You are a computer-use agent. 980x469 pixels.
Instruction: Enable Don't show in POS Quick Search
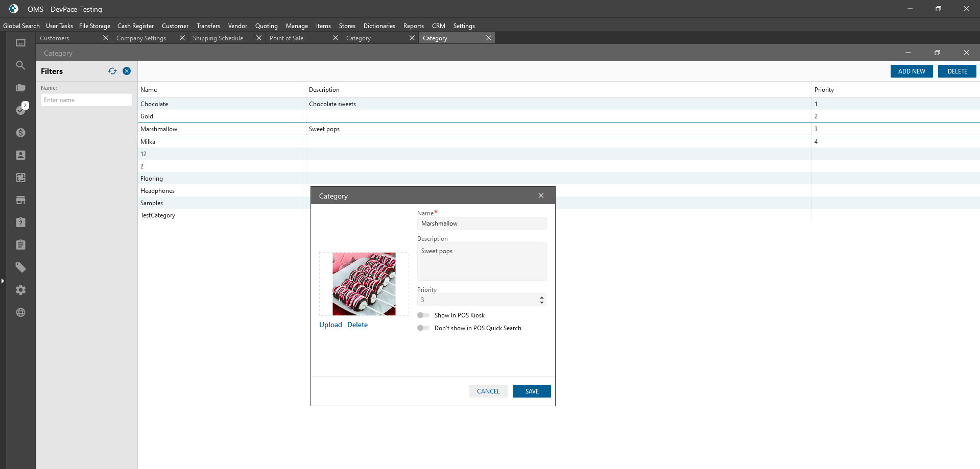point(423,328)
